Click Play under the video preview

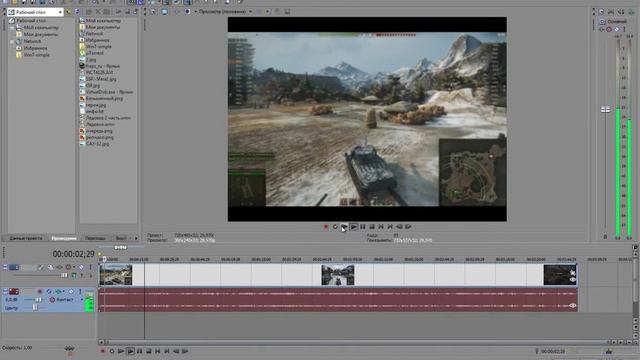pyautogui.click(x=353, y=227)
